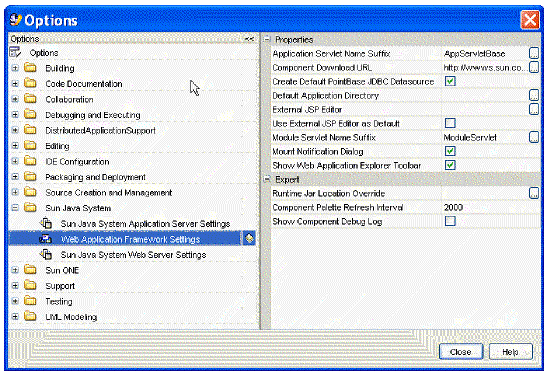This screenshot has width=549, height=376.
Task: Open editor for Component Download URL
Action: [x=534, y=67]
